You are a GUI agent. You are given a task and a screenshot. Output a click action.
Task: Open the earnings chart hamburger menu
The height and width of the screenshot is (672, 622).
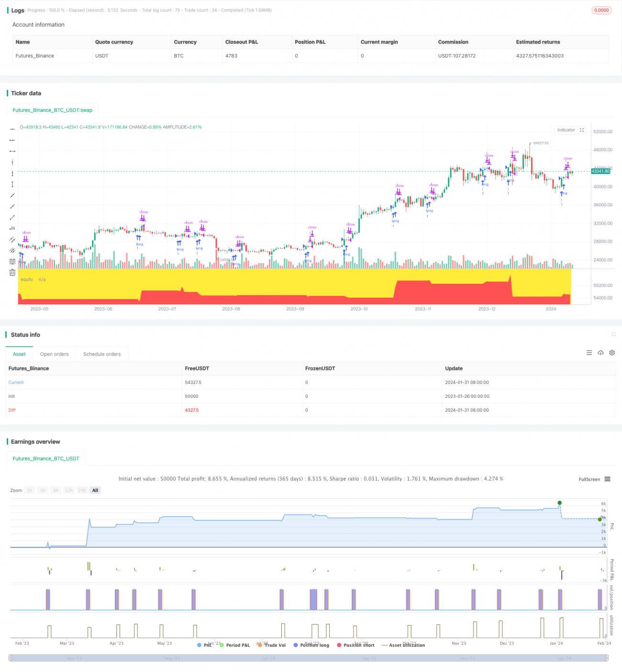click(x=607, y=479)
